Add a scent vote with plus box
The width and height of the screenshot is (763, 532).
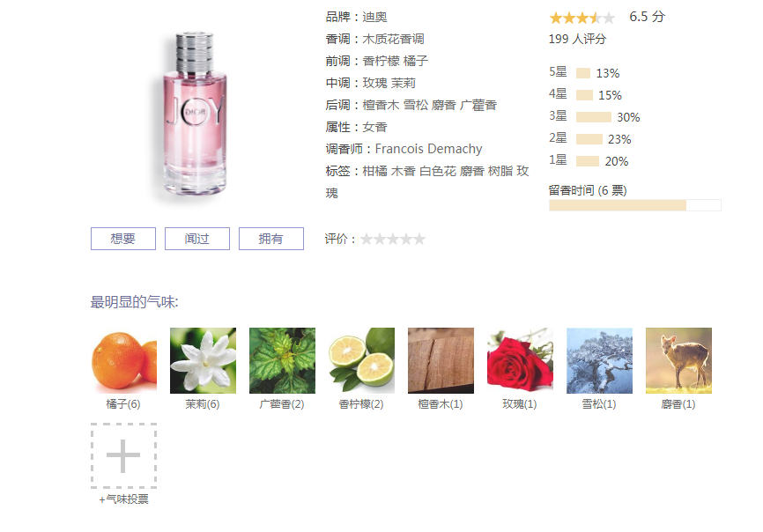pos(123,455)
